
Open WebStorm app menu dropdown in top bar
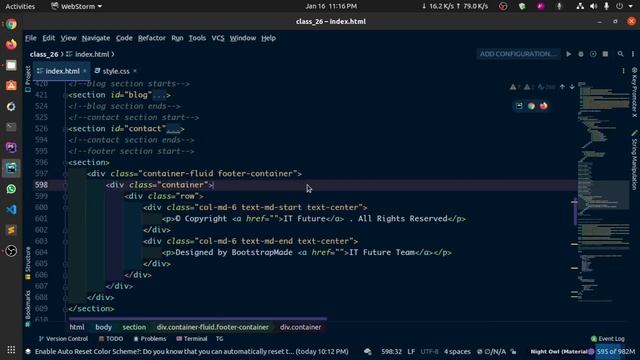[77, 6]
